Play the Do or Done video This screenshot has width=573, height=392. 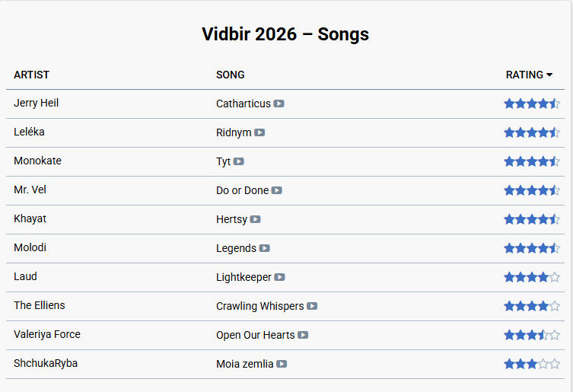click(277, 190)
